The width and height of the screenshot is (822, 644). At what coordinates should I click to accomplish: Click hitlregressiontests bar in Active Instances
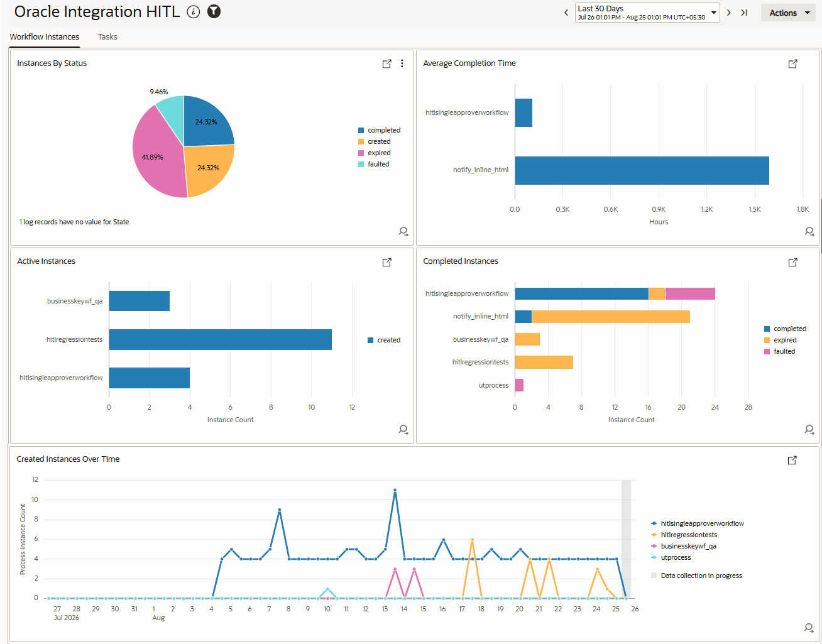(x=220, y=339)
